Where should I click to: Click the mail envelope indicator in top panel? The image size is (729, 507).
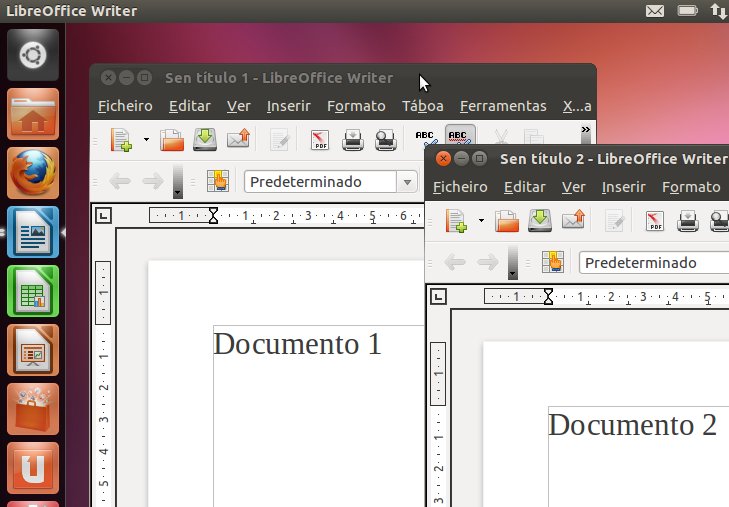tap(655, 11)
